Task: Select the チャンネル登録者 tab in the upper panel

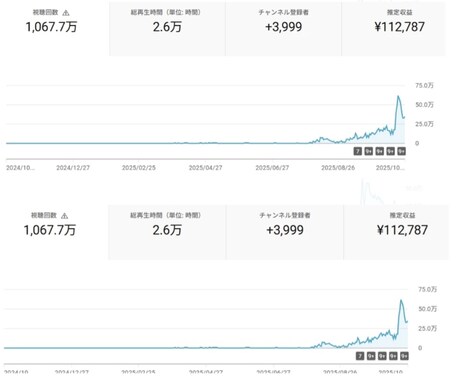Action: pos(283,28)
